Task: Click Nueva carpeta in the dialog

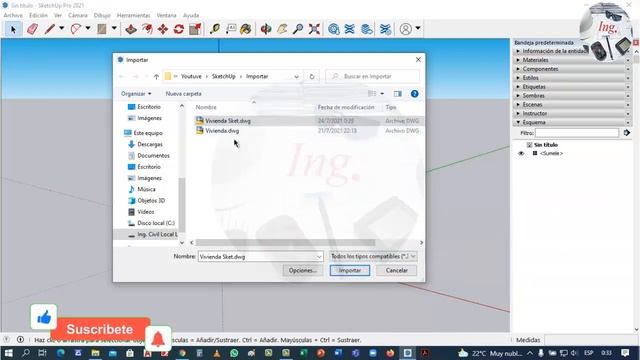Action: [x=183, y=94]
